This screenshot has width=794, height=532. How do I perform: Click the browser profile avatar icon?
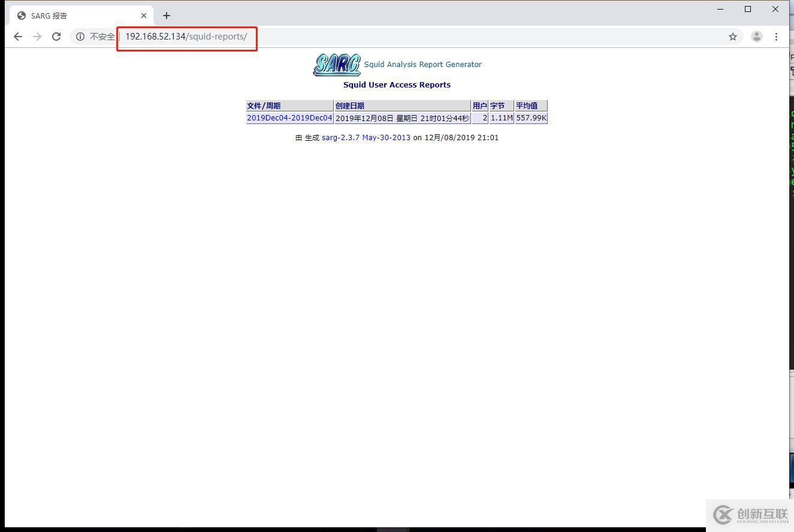[x=756, y=37]
